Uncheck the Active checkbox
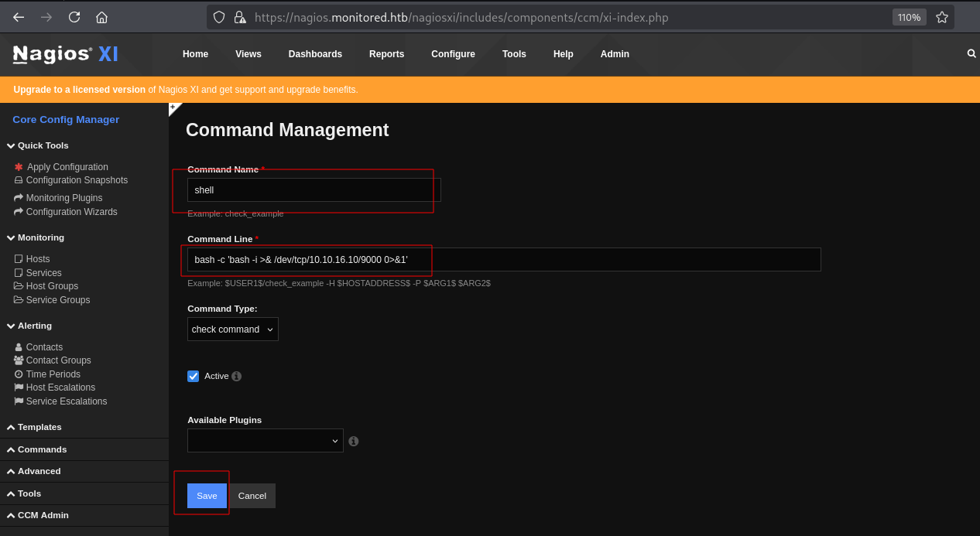This screenshot has width=980, height=536. tap(194, 376)
